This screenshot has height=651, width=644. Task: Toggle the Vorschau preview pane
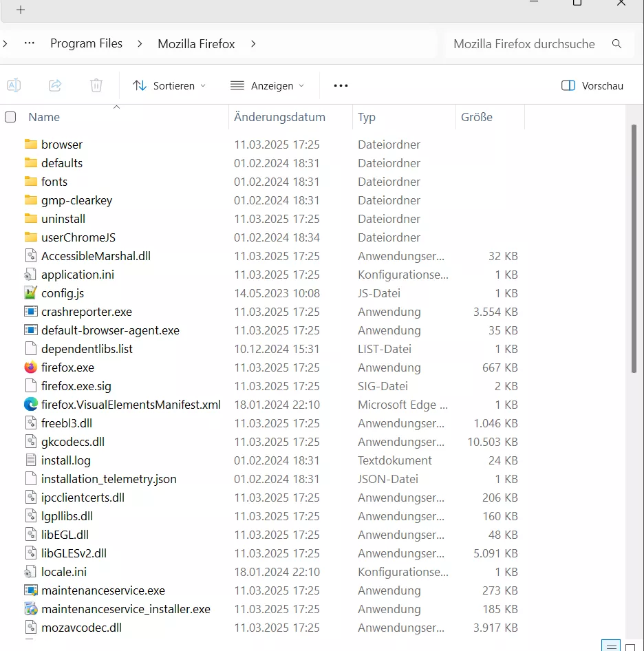coord(592,85)
